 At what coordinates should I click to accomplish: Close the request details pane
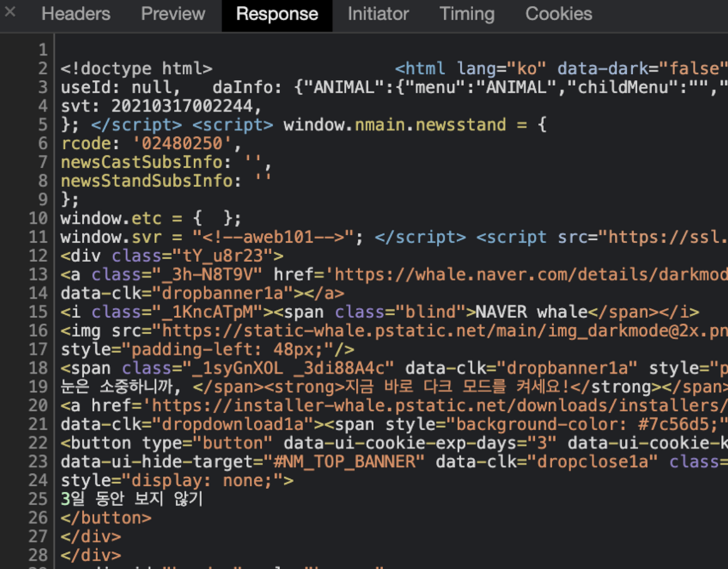[x=10, y=12]
